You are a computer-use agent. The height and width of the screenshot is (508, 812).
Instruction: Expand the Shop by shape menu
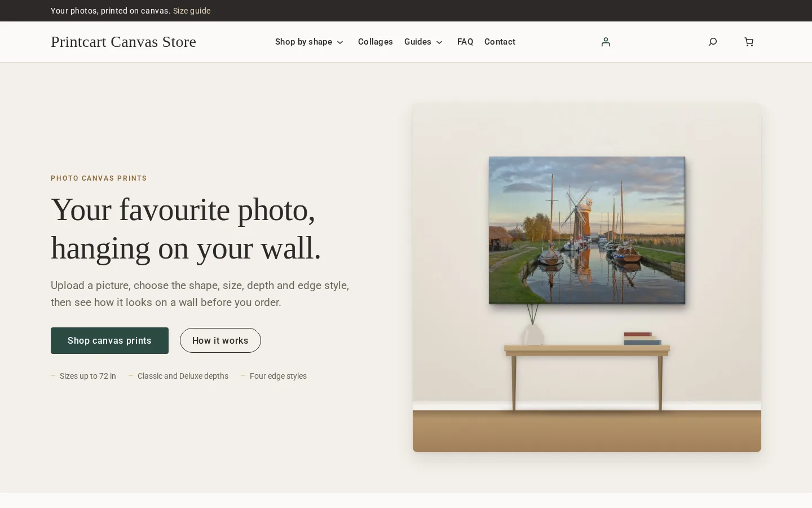(x=309, y=42)
